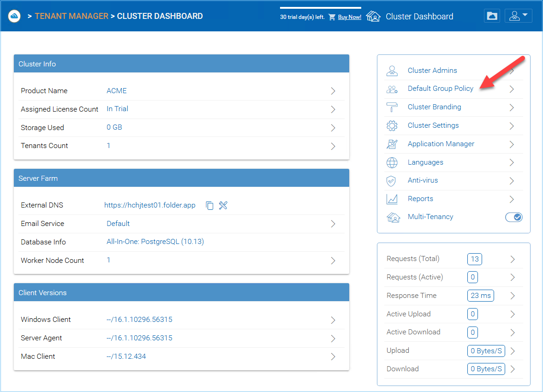Click the Cluster Admins person icon
The image size is (543, 392).
pos(392,71)
